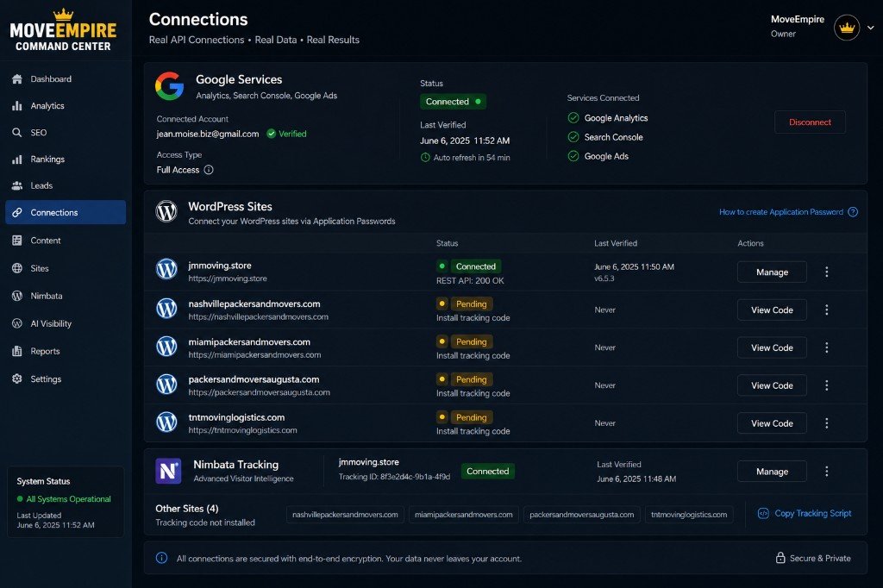This screenshot has height=588, width=883.
Task: Select Rankings in the sidebar
Action: (66, 160)
